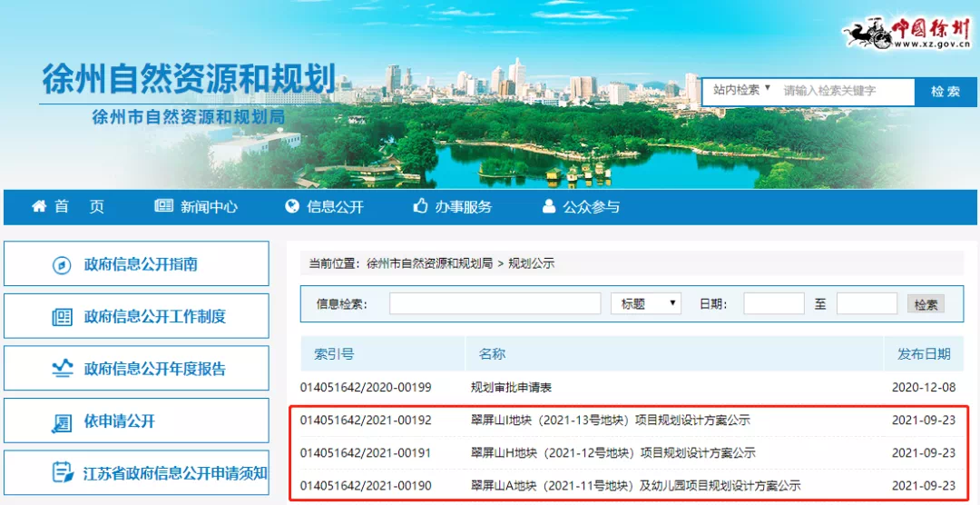Click the newspaper icon for 新闻中心
Screen dimensions: 980x505
tap(163, 206)
